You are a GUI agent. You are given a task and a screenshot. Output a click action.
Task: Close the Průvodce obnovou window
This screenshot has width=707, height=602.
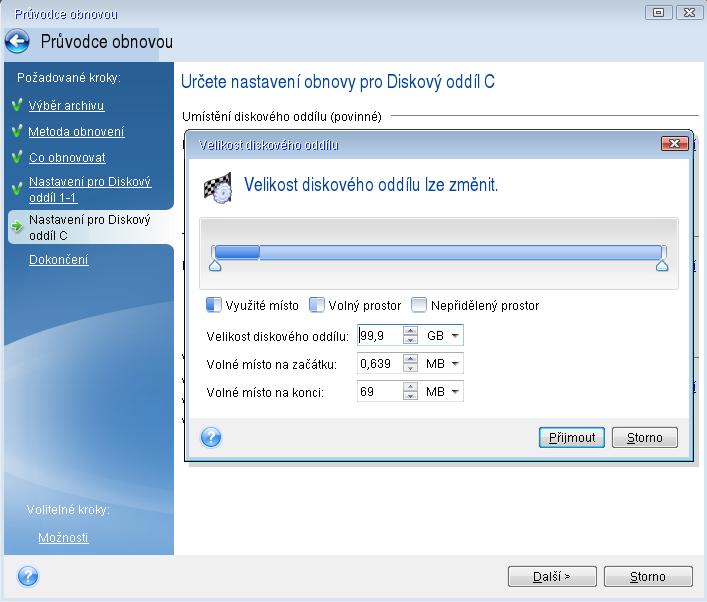click(689, 12)
